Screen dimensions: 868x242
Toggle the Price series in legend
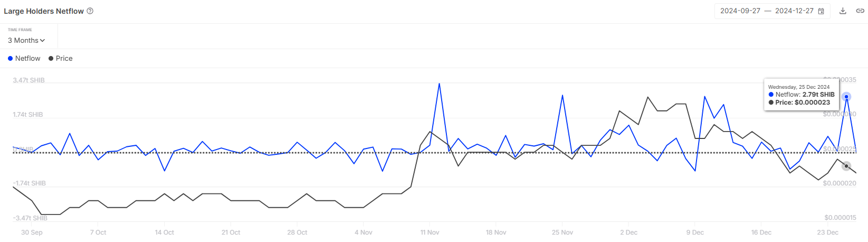pyautogui.click(x=61, y=59)
